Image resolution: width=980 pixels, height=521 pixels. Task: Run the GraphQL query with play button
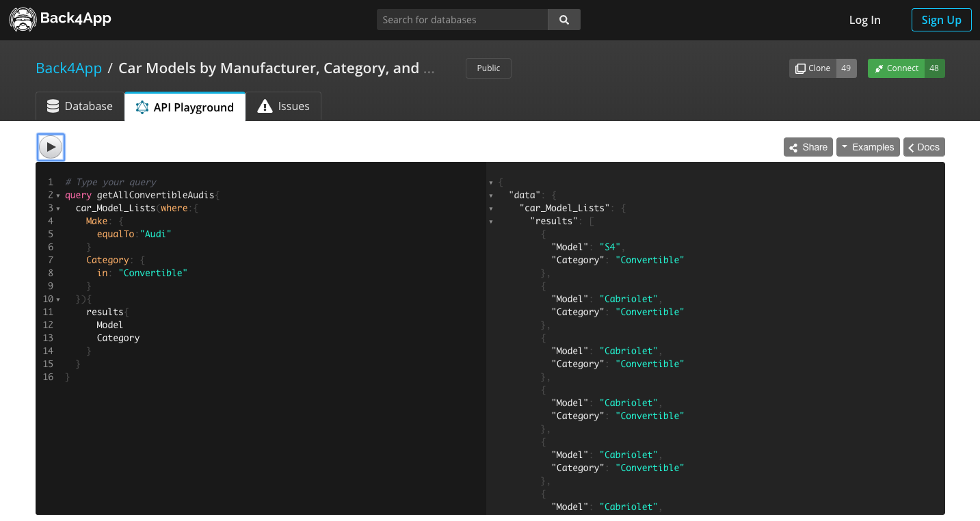(x=51, y=147)
